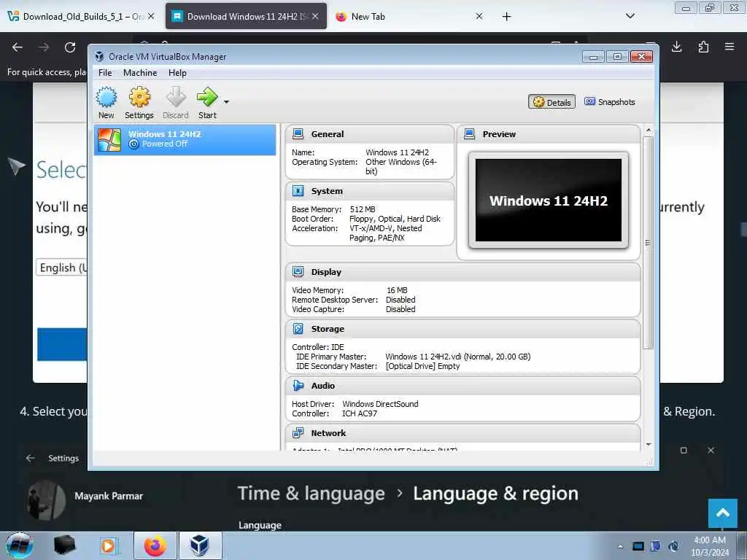Viewport: 747px width, 560px height.
Task: Open the Windows Start orb
Action: click(20, 545)
